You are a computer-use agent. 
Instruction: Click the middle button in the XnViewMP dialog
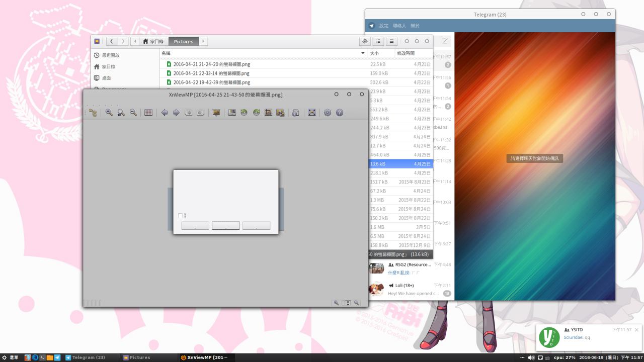tap(225, 226)
